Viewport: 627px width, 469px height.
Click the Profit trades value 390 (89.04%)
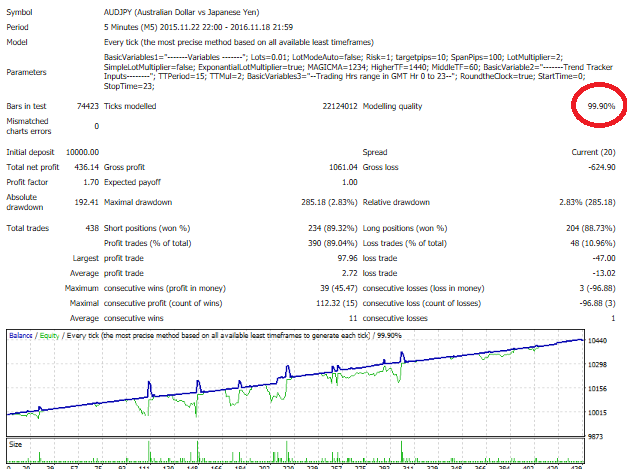click(333, 243)
